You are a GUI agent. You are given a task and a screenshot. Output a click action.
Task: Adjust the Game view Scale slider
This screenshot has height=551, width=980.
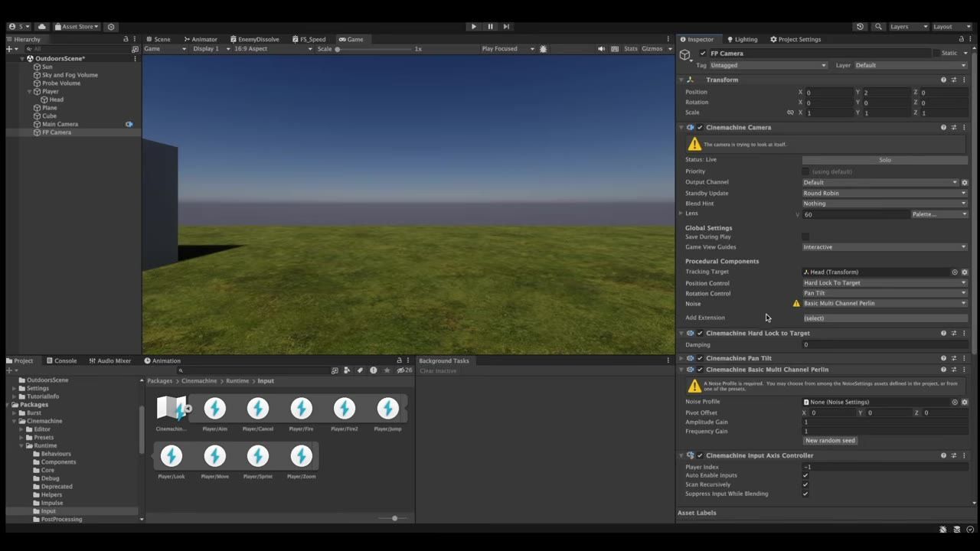pos(373,49)
